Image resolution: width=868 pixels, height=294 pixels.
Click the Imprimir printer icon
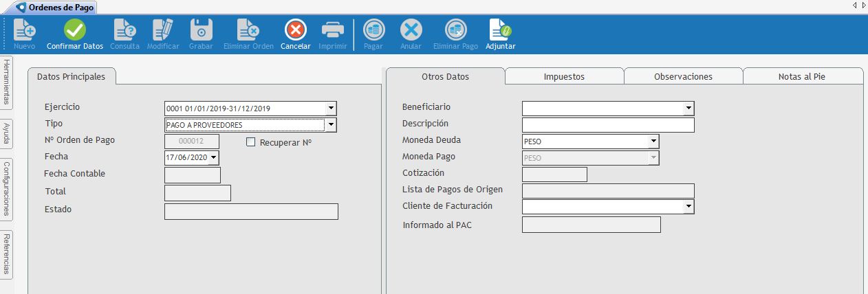(x=333, y=30)
